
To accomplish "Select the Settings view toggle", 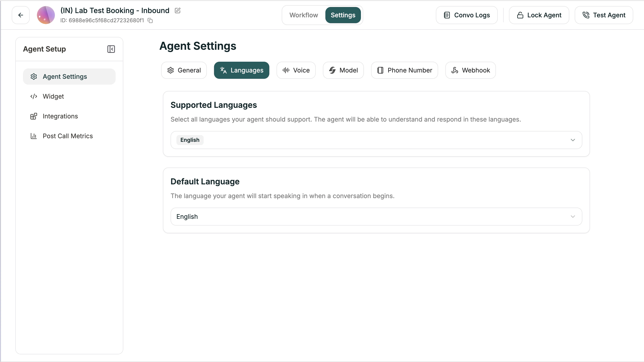I will pyautogui.click(x=343, y=15).
